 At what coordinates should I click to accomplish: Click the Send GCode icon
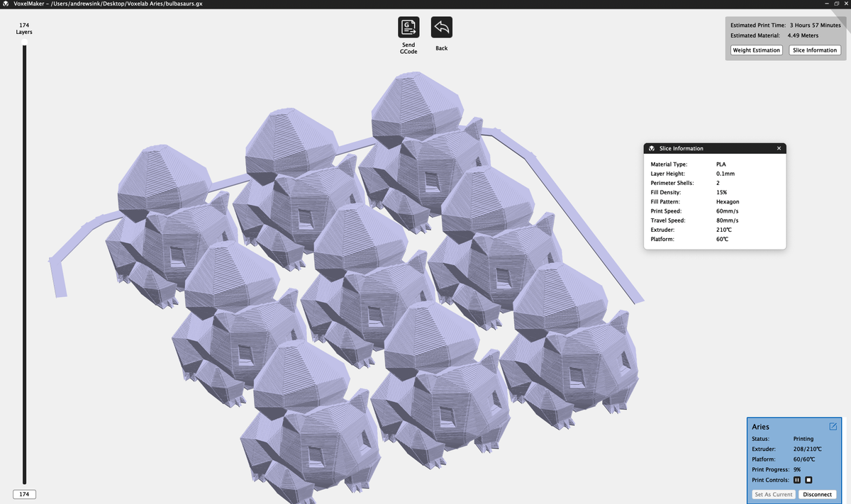(408, 28)
